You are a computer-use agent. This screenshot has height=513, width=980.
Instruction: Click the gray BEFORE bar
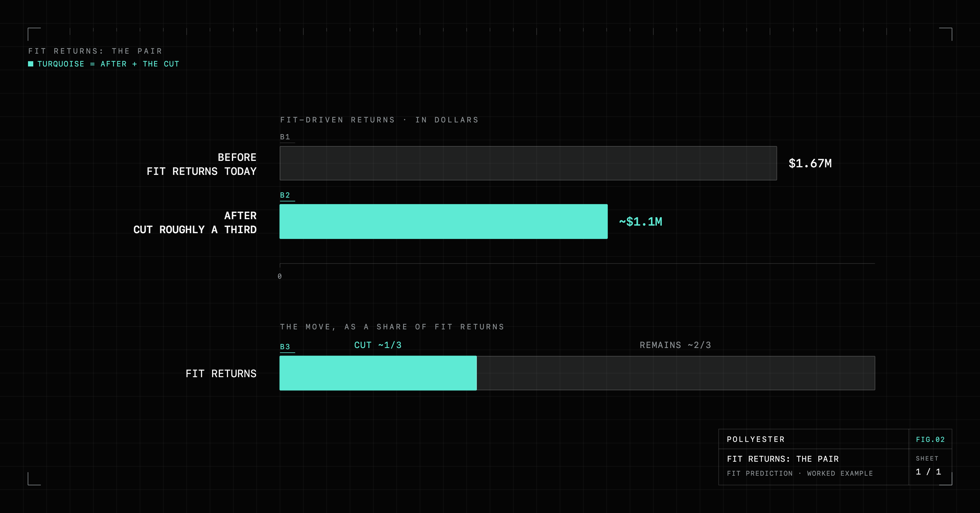pos(528,163)
